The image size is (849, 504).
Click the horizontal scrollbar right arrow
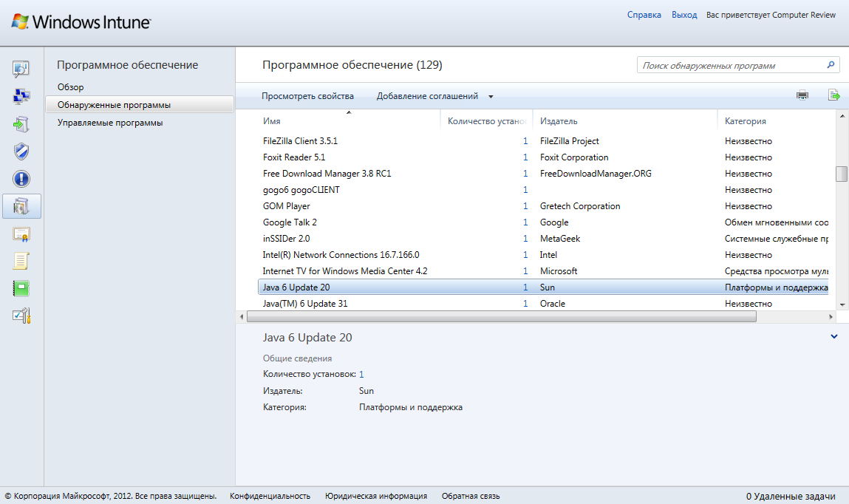click(831, 317)
